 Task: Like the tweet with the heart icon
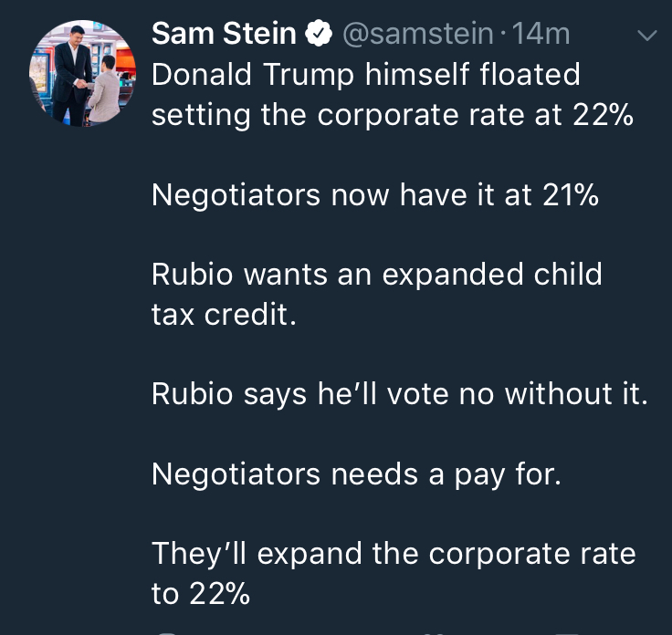click(x=434, y=631)
